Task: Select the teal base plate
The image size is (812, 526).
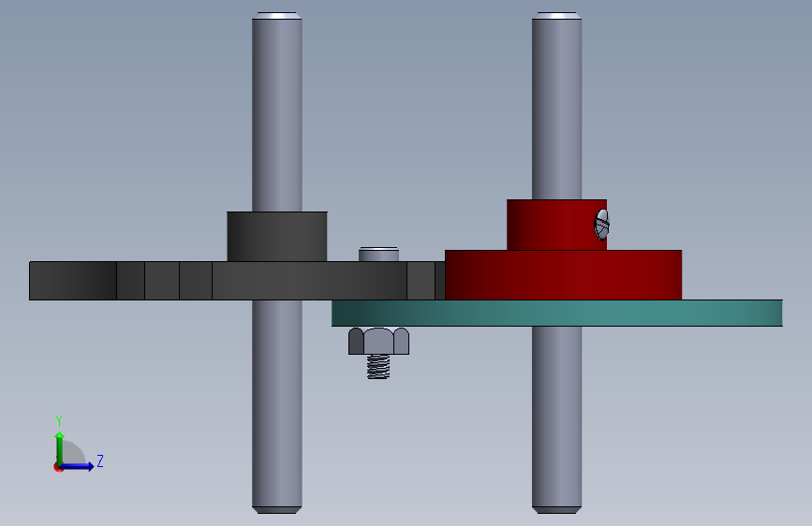Action: (x=557, y=314)
